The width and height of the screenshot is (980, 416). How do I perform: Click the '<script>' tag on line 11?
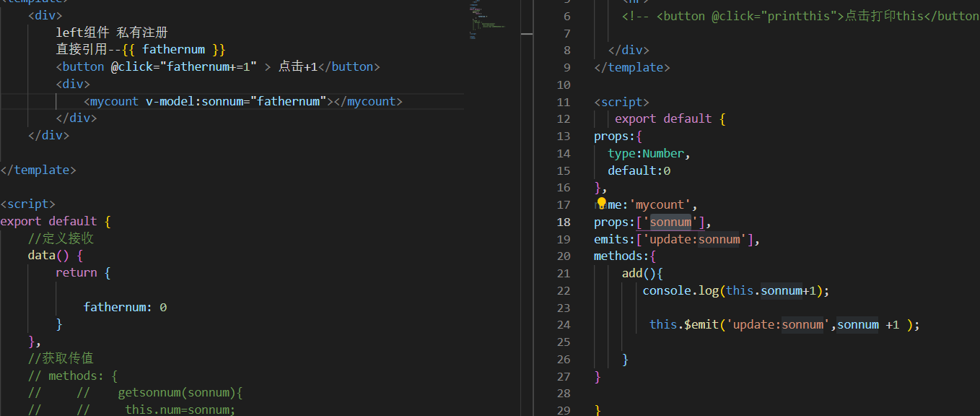(x=621, y=102)
